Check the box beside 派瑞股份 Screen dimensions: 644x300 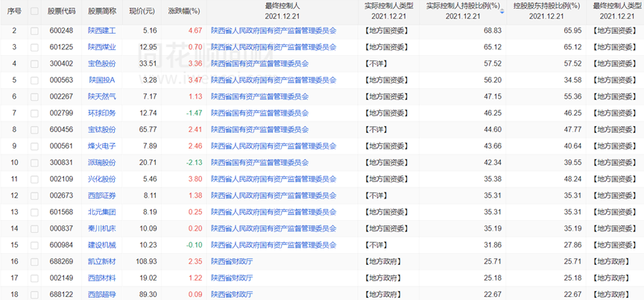34,163
